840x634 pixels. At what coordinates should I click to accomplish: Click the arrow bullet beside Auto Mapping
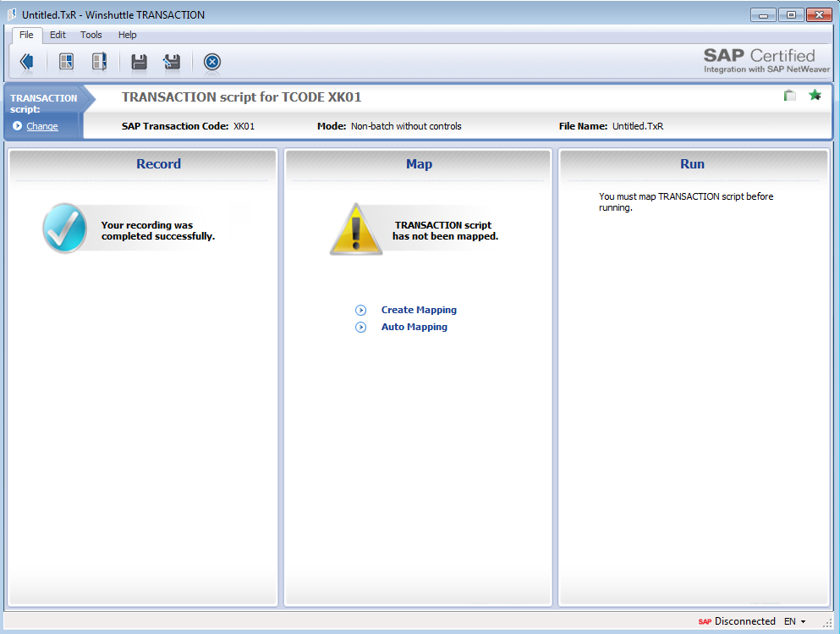(361, 327)
